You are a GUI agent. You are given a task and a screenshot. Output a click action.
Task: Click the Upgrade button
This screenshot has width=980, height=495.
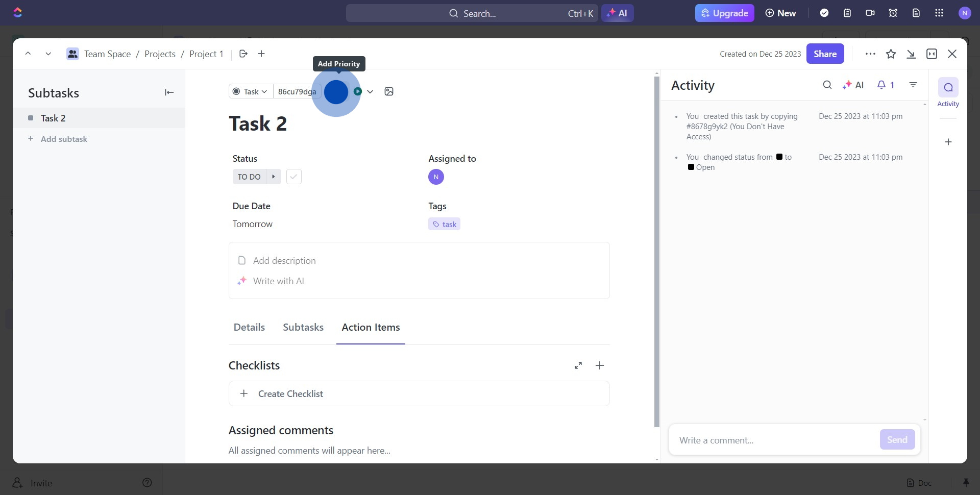pyautogui.click(x=724, y=13)
